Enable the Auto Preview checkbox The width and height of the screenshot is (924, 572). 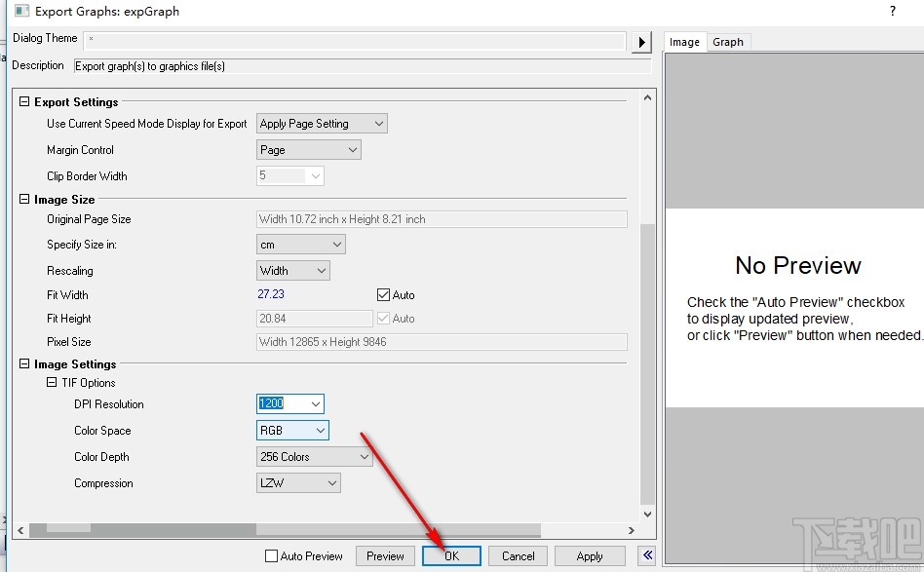[271, 556]
